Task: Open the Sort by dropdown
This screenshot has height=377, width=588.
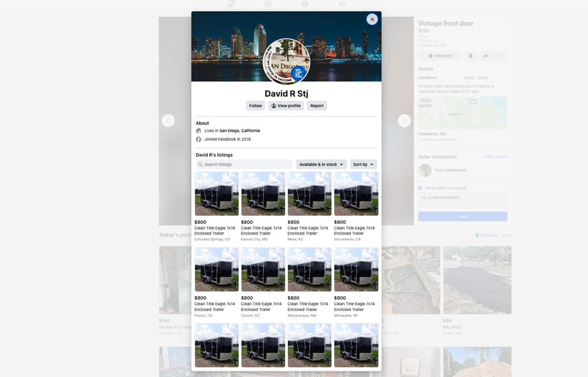Action: tap(363, 164)
